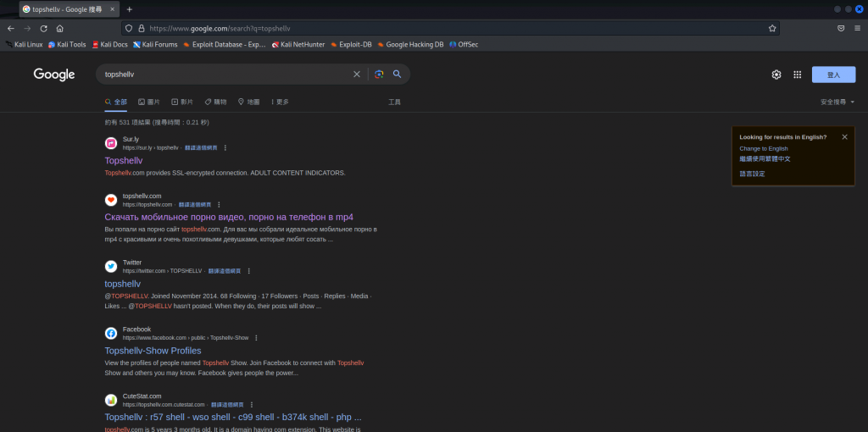Click the Twitter result favicon
This screenshot has width=868, height=432.
coord(111,267)
